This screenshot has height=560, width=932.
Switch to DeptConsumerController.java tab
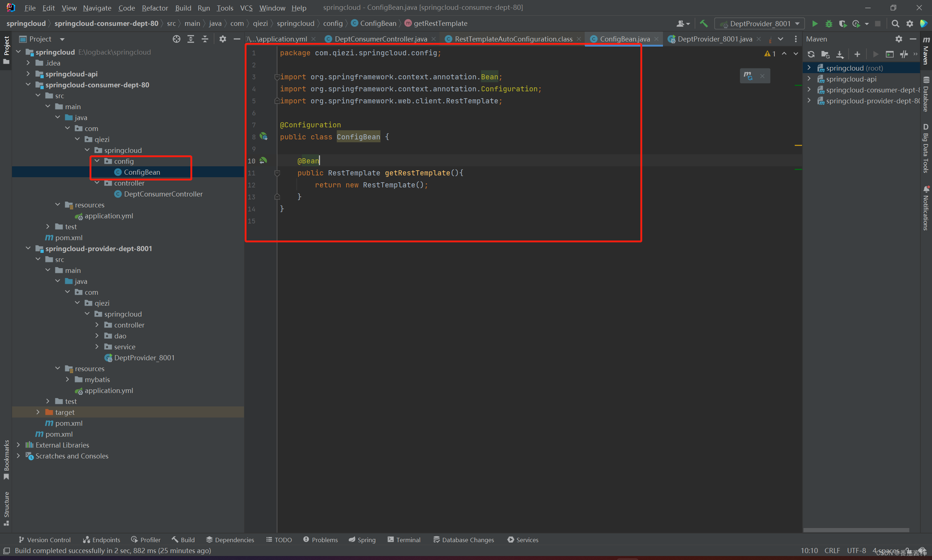pos(380,39)
